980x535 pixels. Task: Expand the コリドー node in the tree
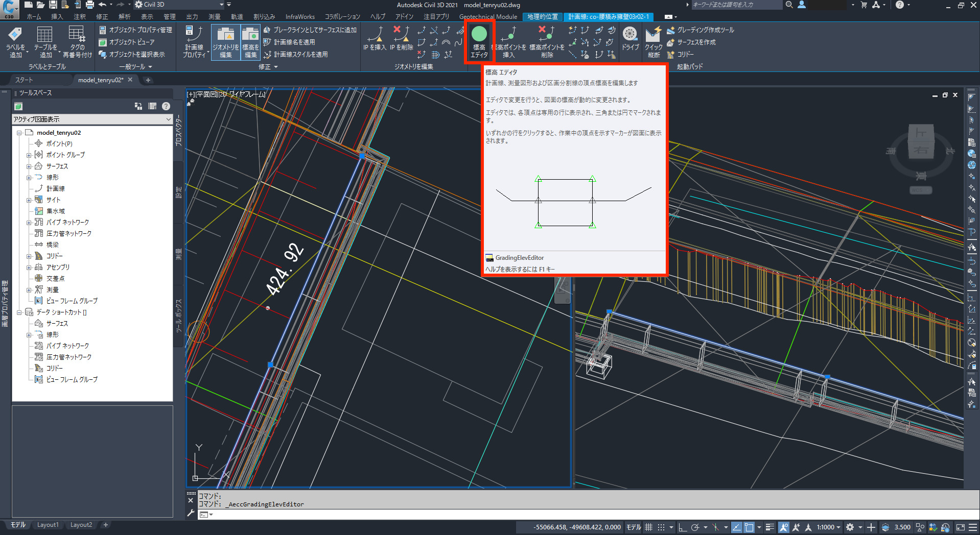(x=30, y=256)
